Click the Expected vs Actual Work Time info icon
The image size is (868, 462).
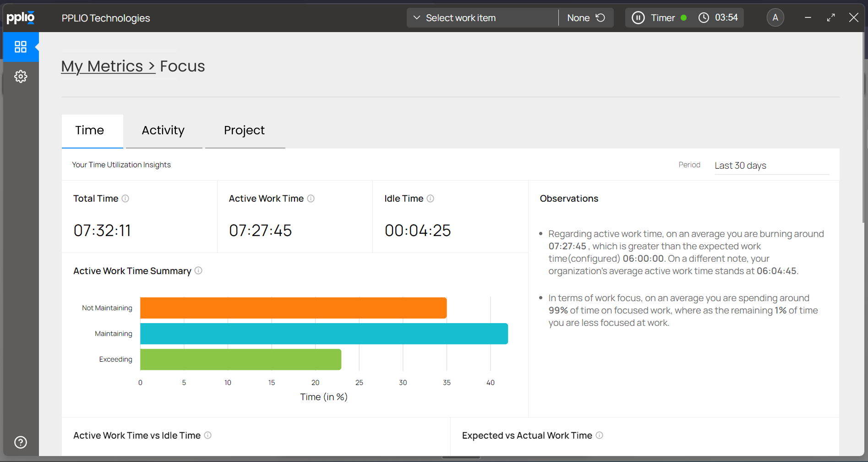[600, 435]
